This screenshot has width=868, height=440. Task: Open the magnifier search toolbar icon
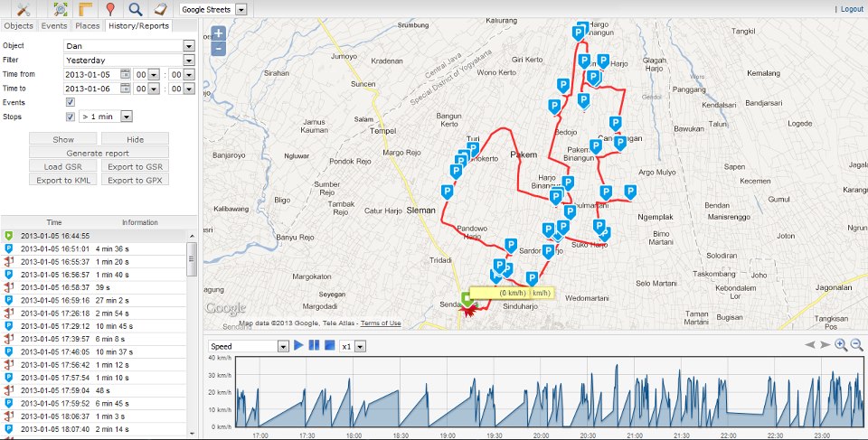point(135,9)
